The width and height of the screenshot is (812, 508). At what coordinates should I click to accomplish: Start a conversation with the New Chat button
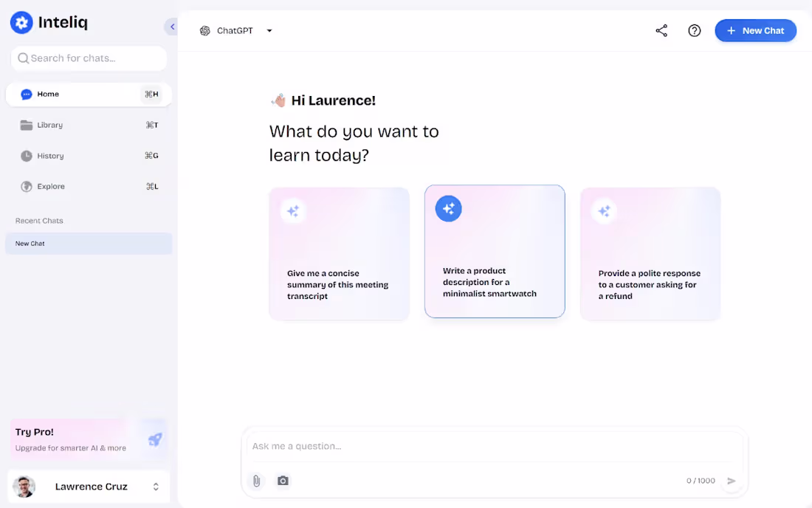755,30
